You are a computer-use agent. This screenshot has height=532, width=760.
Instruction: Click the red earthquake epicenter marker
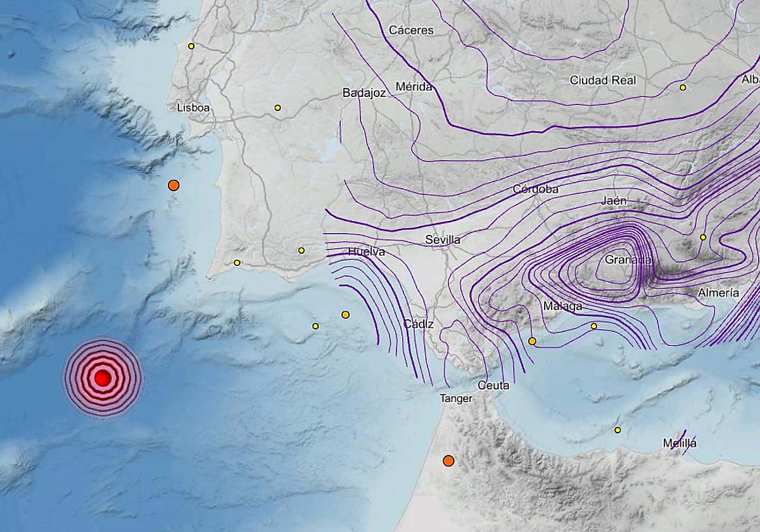point(103,378)
